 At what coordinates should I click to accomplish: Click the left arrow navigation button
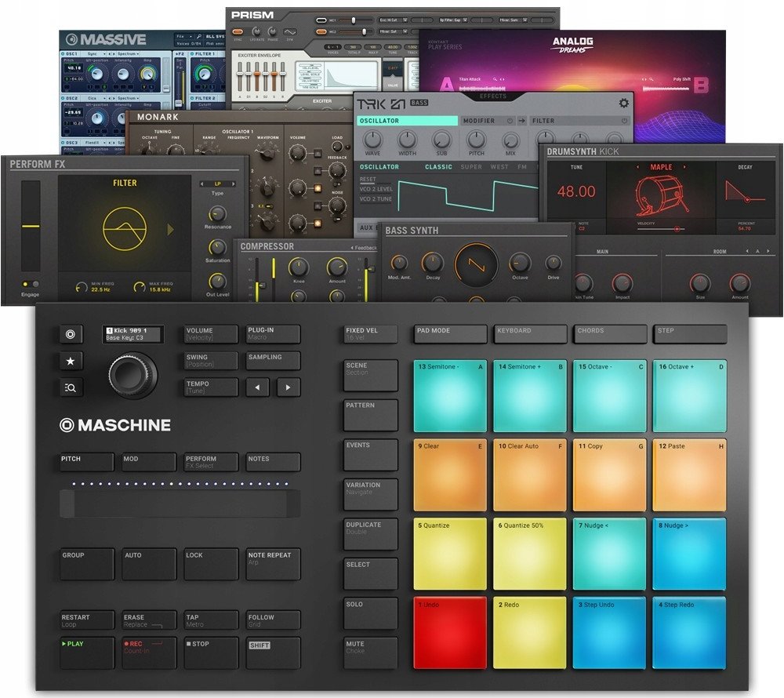click(259, 387)
